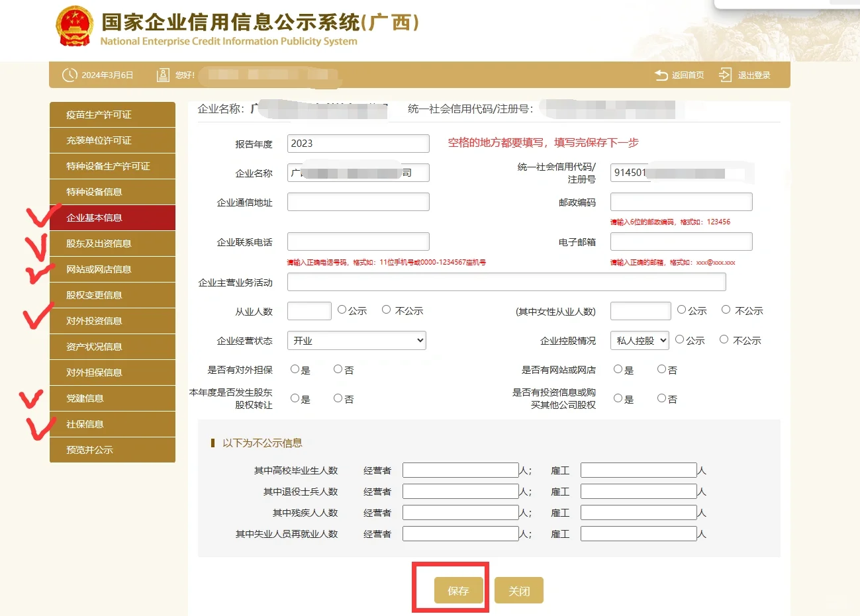Select 公示 for 女性从业人数
The width and height of the screenshot is (860, 616).
click(681, 310)
